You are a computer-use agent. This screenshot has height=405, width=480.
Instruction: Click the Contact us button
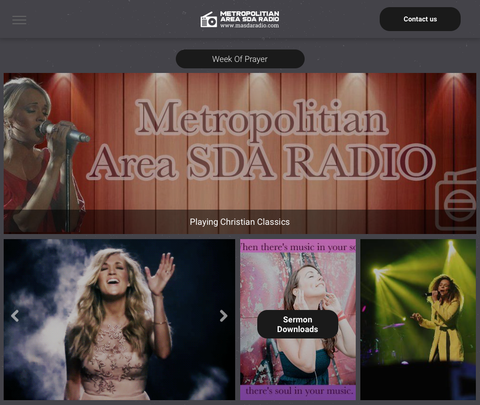click(x=420, y=19)
